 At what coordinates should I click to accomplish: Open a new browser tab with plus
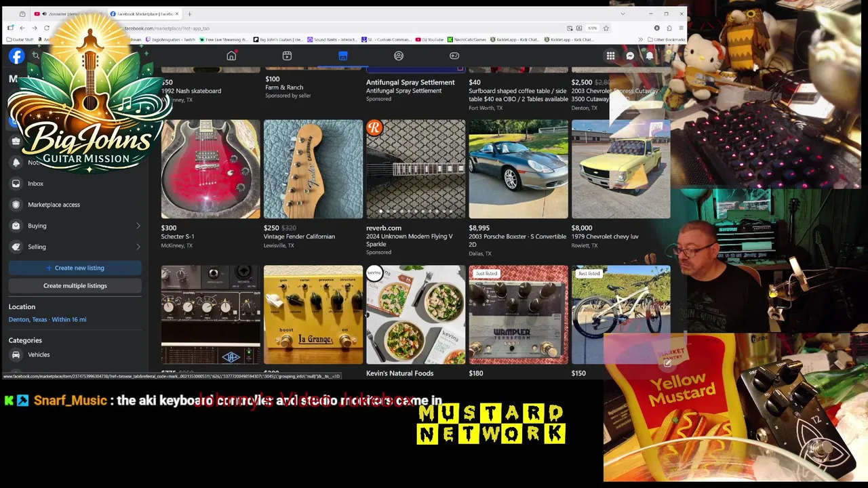[189, 14]
